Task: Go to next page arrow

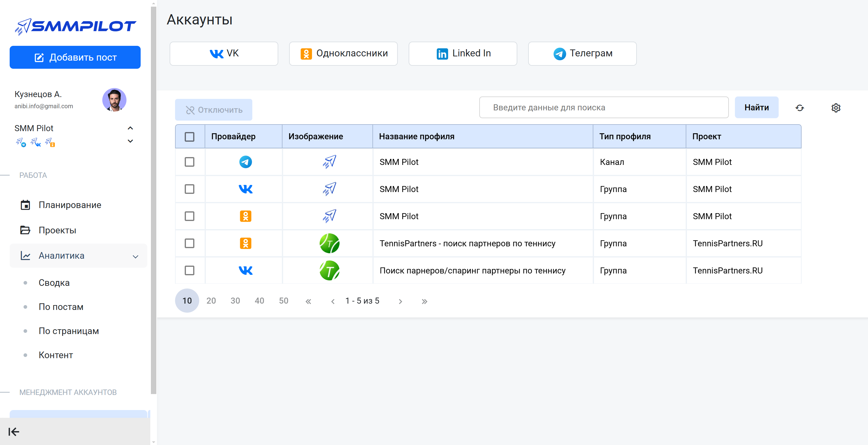Action: [400, 301]
